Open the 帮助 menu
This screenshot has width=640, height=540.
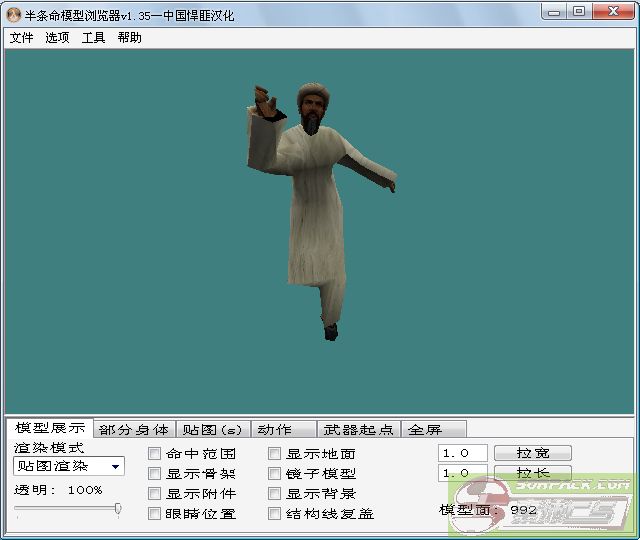[129, 38]
